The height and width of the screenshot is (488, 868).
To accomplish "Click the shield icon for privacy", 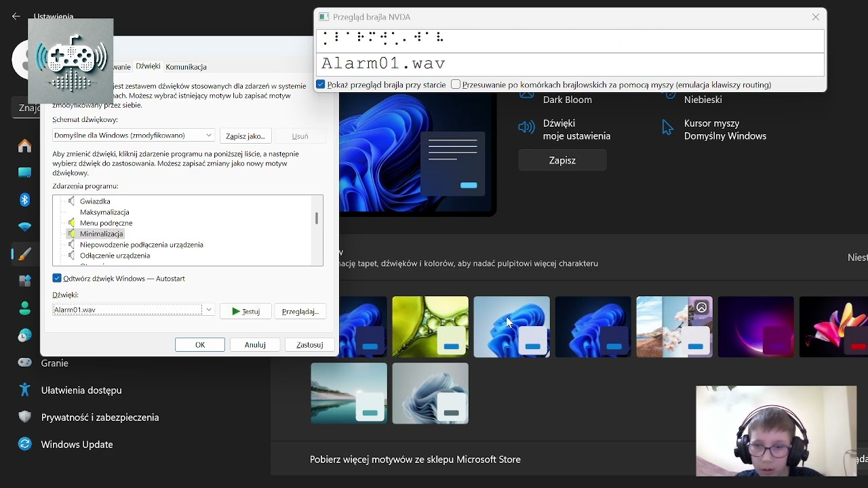I will point(25,417).
